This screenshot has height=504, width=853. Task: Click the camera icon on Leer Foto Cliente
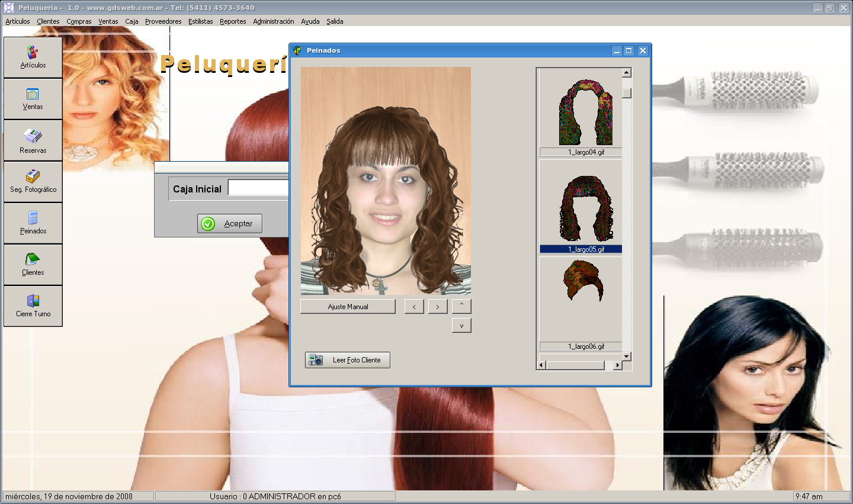(316, 359)
